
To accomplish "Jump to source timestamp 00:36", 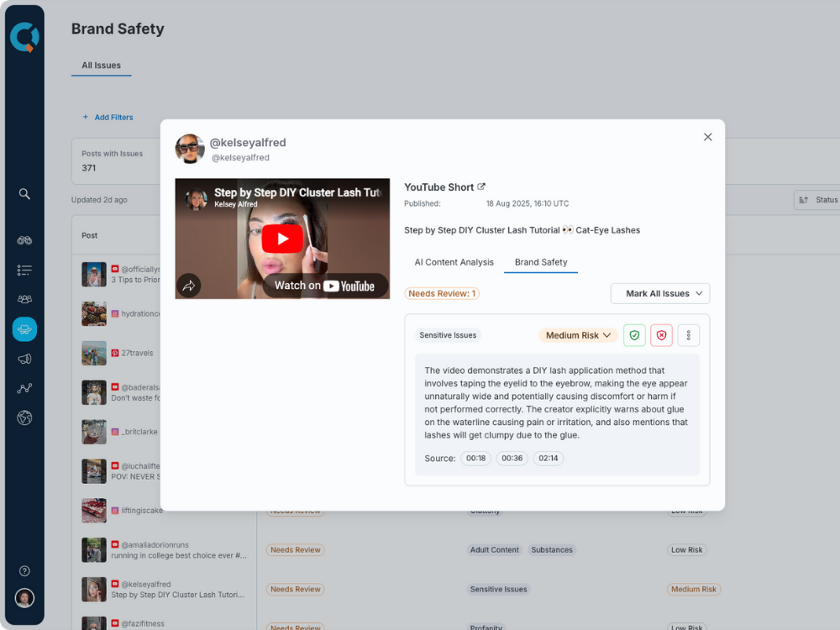I will tap(512, 459).
